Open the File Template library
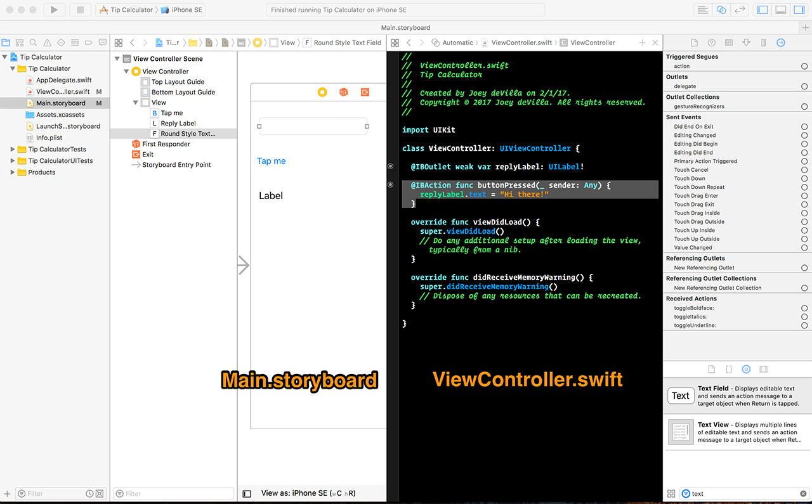812x504 pixels. (x=711, y=369)
